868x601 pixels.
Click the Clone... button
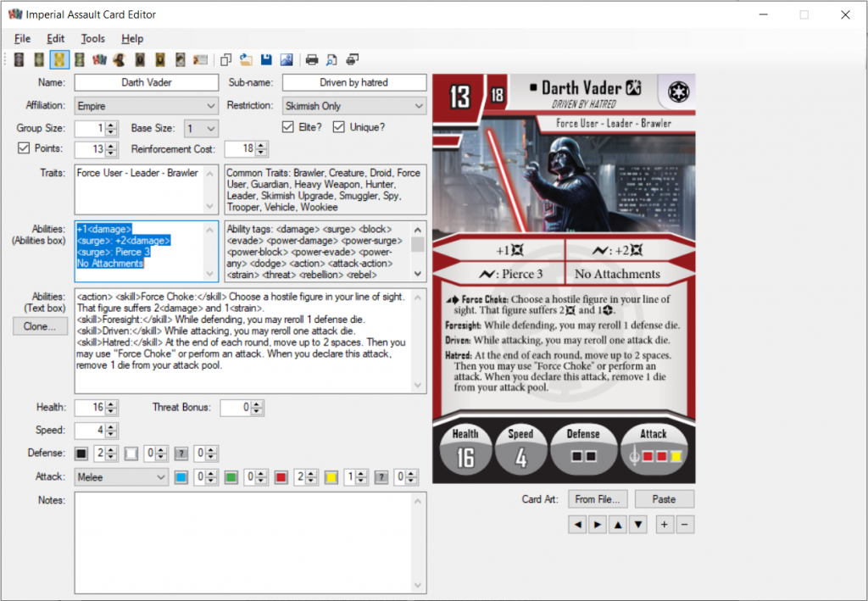[x=41, y=326]
